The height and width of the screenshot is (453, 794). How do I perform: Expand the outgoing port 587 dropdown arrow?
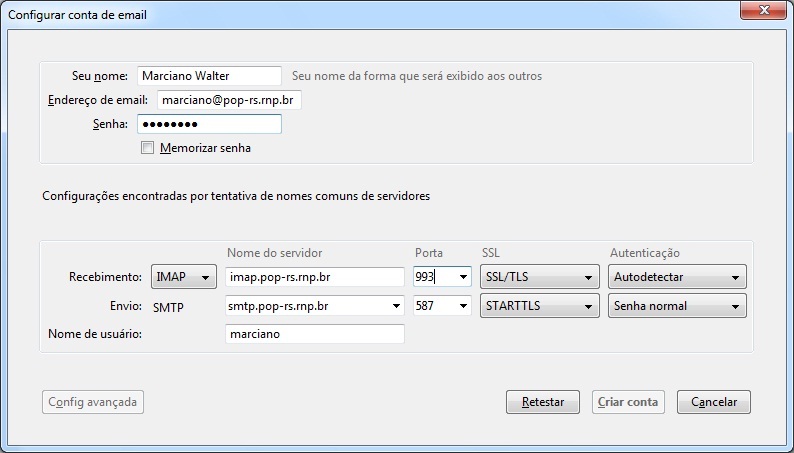(463, 306)
